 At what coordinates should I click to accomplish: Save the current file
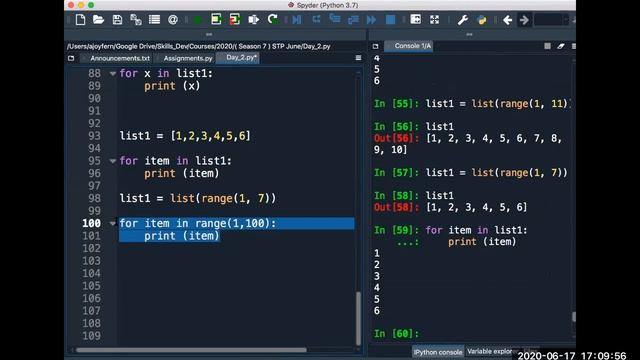[117, 20]
